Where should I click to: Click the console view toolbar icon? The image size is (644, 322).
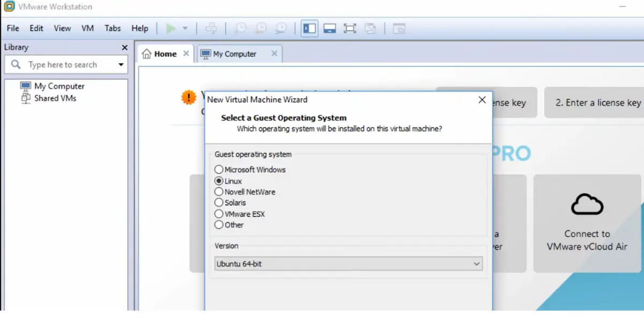click(399, 28)
